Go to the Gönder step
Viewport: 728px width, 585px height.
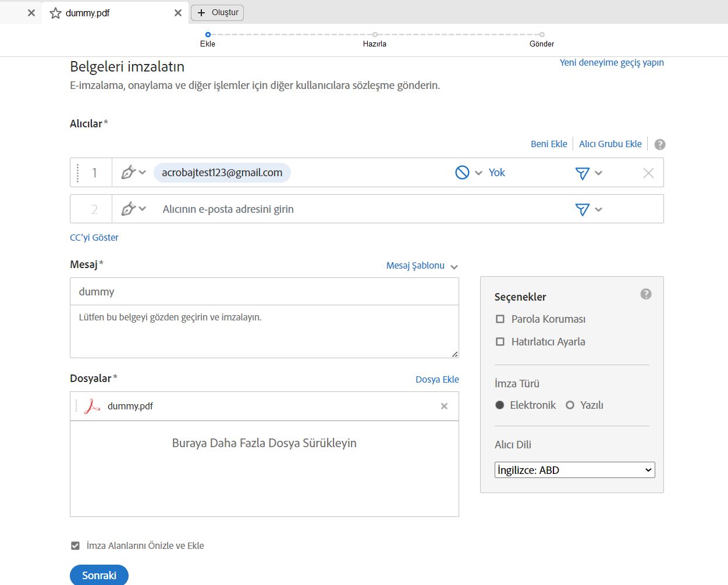pos(542,40)
